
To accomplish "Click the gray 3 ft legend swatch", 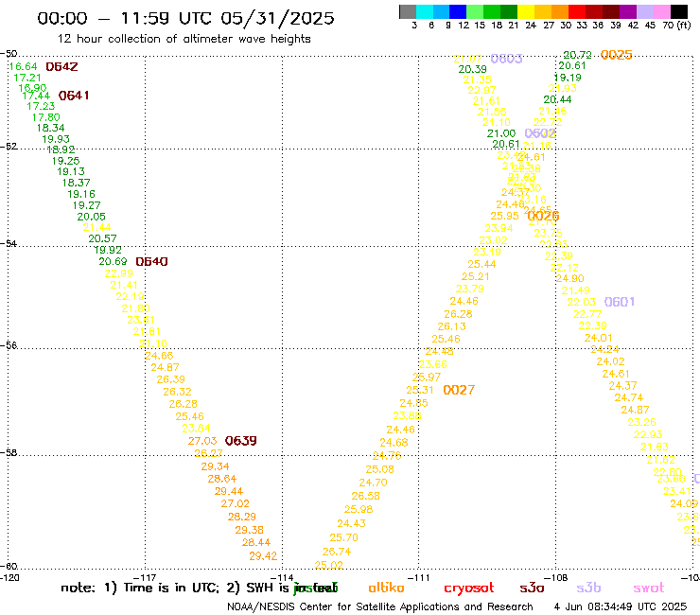I will 408,11.
